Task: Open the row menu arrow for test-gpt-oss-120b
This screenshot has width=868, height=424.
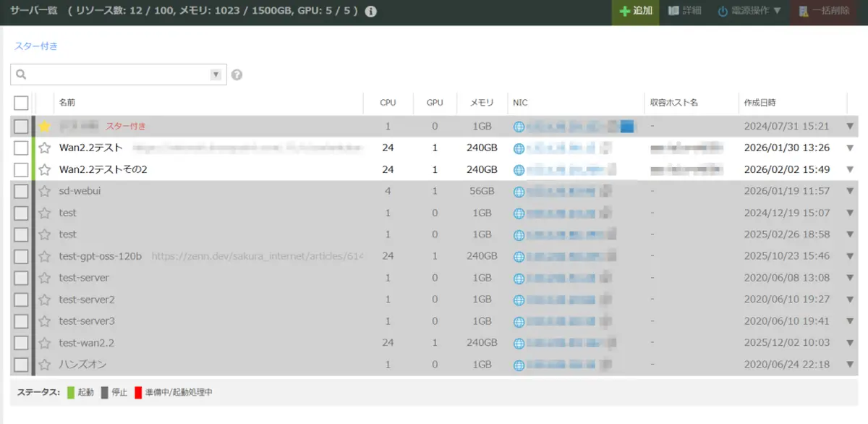Action: point(851,256)
